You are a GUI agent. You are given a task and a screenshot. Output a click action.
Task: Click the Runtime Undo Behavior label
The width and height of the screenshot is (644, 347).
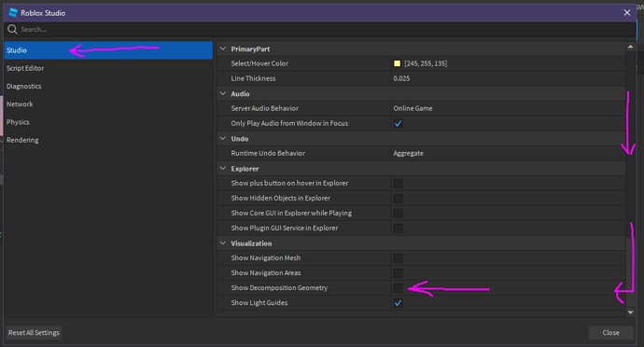[268, 153]
